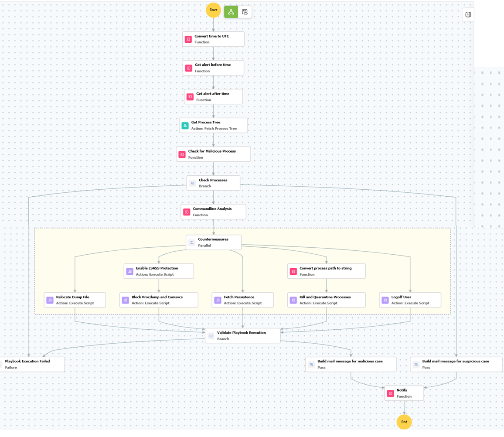Click the Relocate Dump File script icon
Image resolution: width=504 pixels, height=437 pixels.
point(50,300)
